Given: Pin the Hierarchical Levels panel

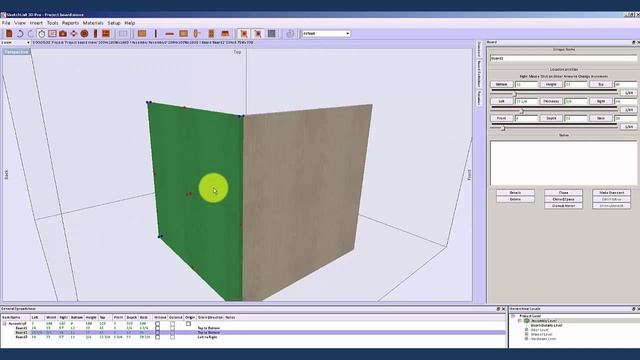Looking at the screenshot, I should (633, 309).
